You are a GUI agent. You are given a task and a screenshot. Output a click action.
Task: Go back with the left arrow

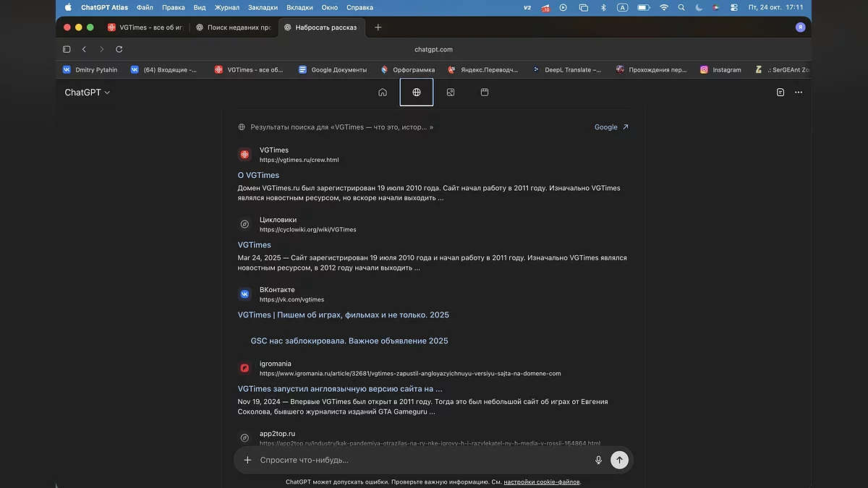84,49
